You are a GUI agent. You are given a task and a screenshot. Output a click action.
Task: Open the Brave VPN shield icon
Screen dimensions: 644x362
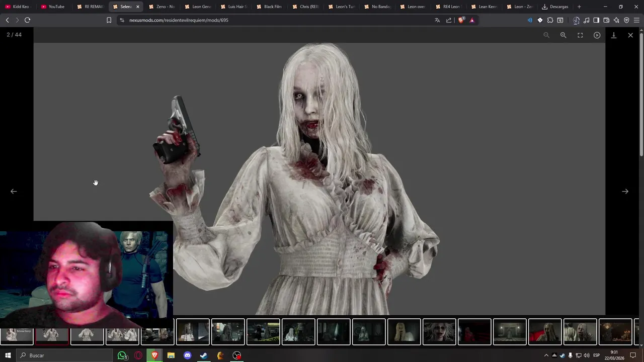626,20
